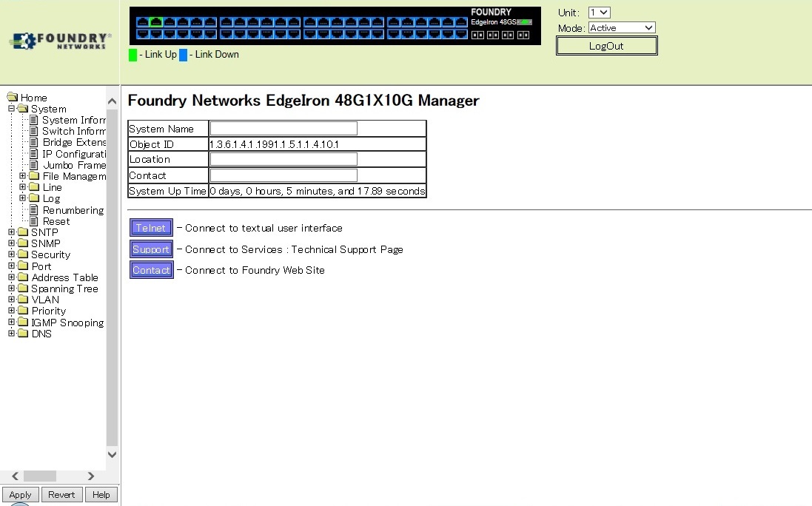This screenshot has width=812, height=506.
Task: Click the DNS folder icon
Action: pos(23,334)
